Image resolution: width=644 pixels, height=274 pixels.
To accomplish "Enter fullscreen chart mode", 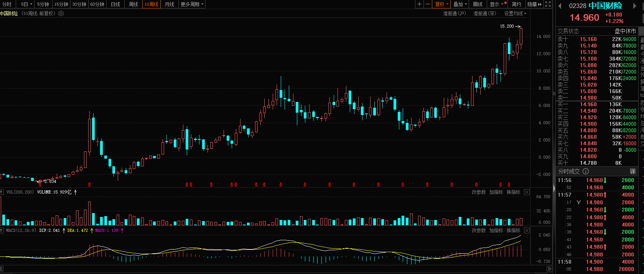I will [x=548, y=4].
